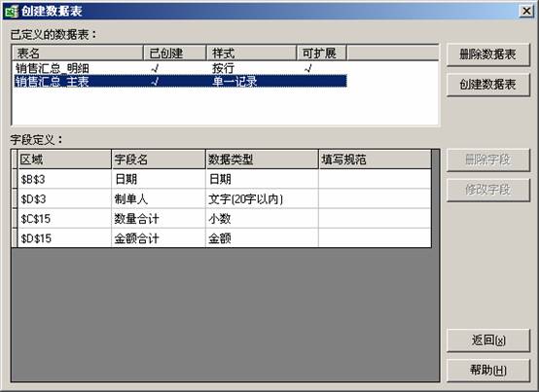Toggle 已创建 checkmark for 销售汇总_主表

155,82
